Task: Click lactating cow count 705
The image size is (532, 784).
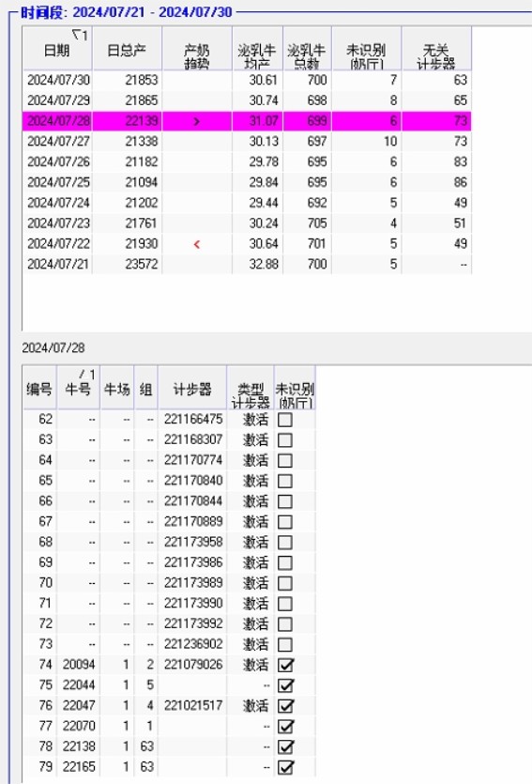Action: [317, 223]
